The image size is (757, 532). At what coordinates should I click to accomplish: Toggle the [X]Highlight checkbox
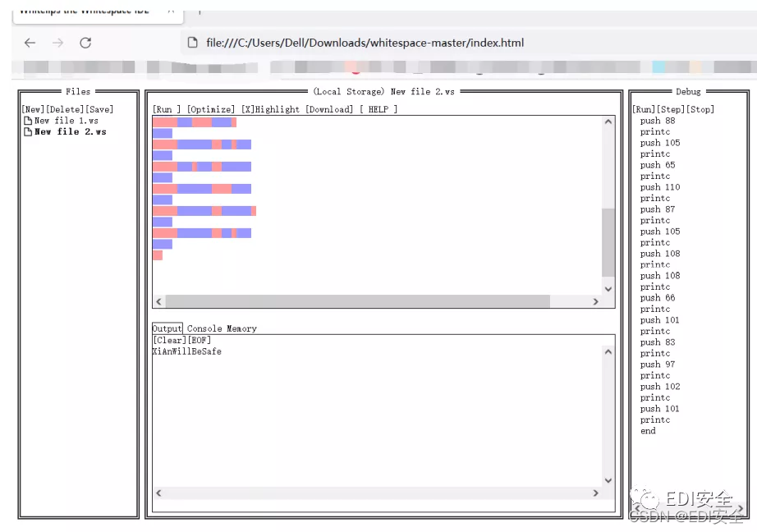coord(270,109)
